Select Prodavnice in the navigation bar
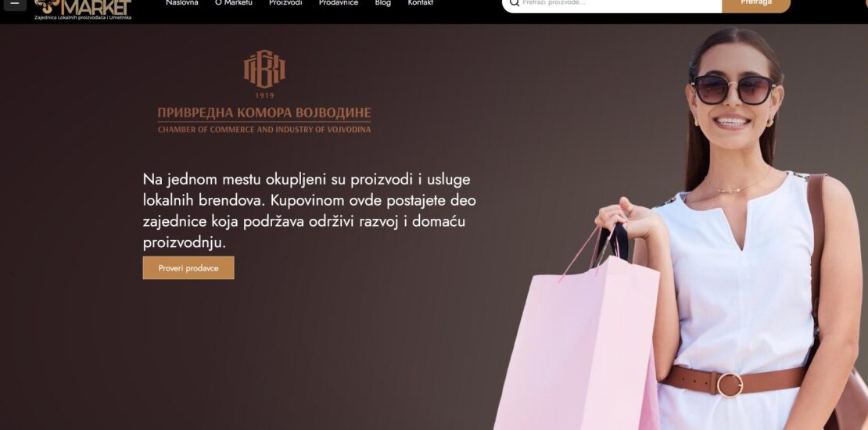 tap(339, 3)
